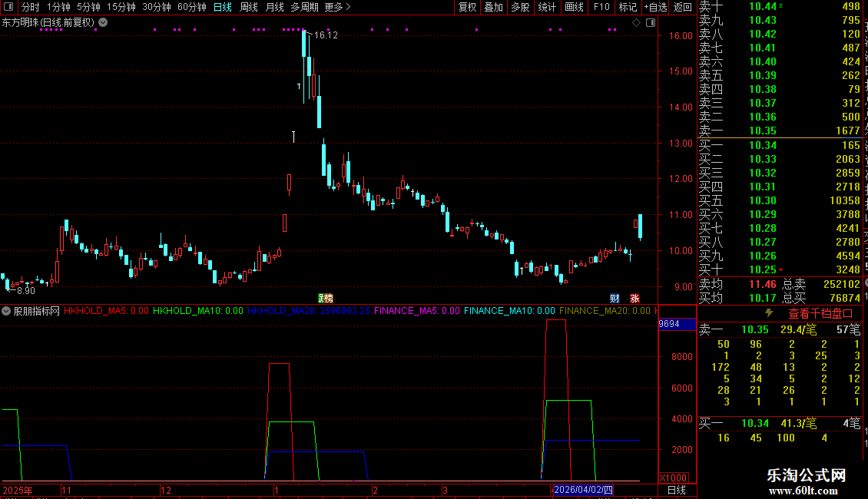Click 买三 price 10.32
Screen dimensions: 868x499
click(763, 173)
